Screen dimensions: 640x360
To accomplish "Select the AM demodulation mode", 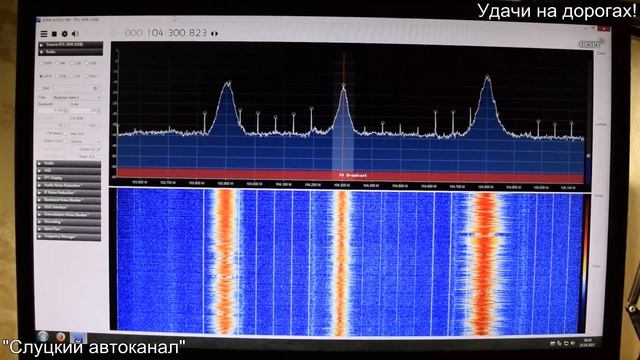I will click(x=60, y=63).
